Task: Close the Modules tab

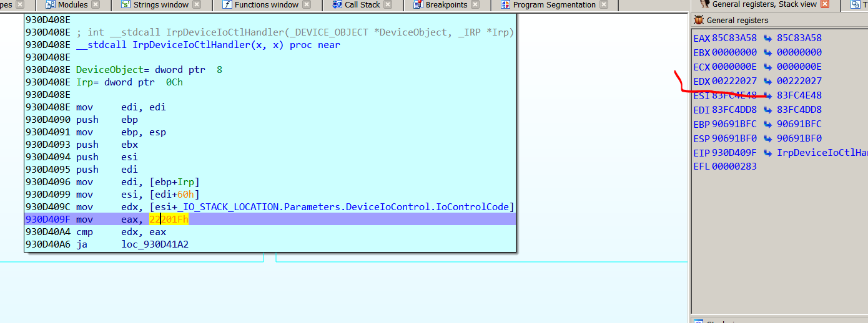Action: (x=96, y=5)
